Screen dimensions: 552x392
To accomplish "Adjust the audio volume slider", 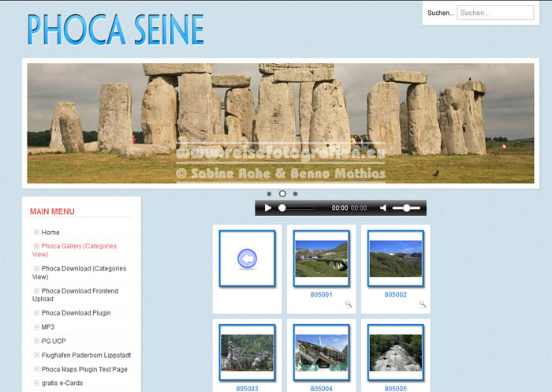I will pos(406,208).
